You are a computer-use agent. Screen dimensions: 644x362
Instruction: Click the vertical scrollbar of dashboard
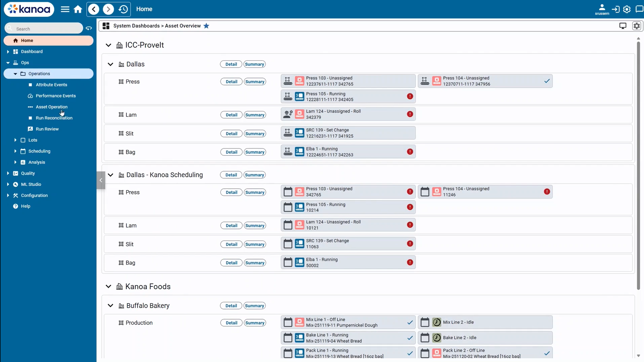click(638, 165)
